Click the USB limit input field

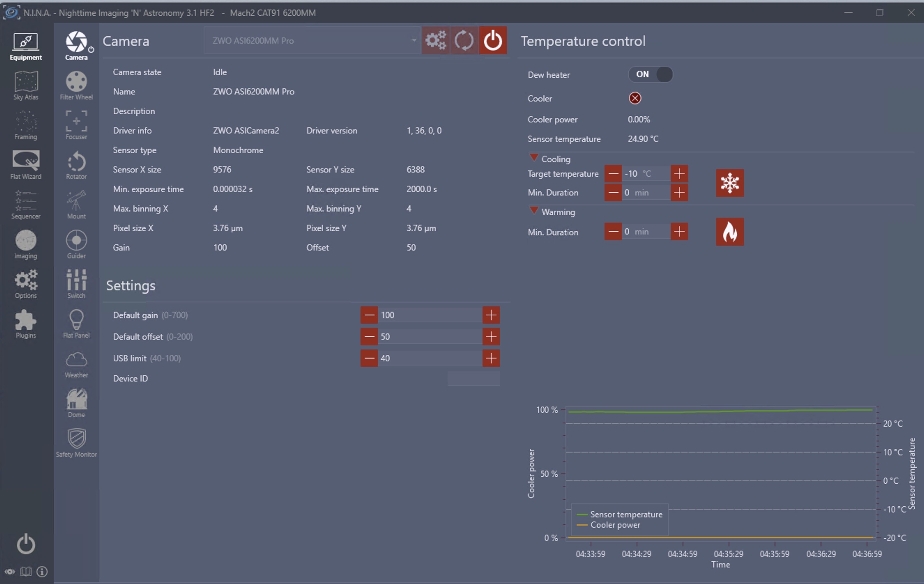point(430,358)
